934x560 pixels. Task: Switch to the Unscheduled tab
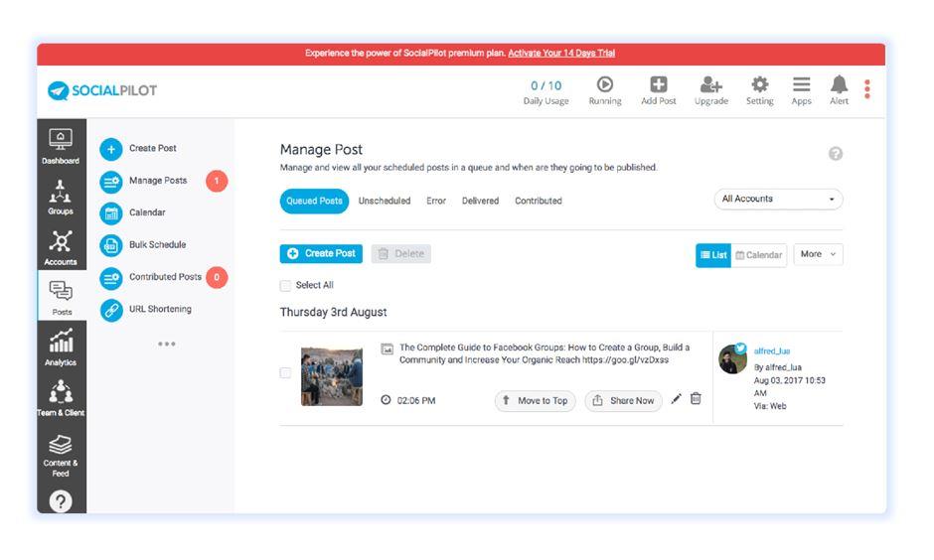click(384, 202)
